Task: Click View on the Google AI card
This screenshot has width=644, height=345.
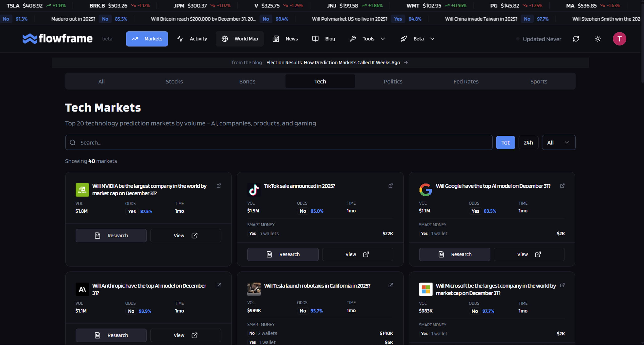Action: 529,254
